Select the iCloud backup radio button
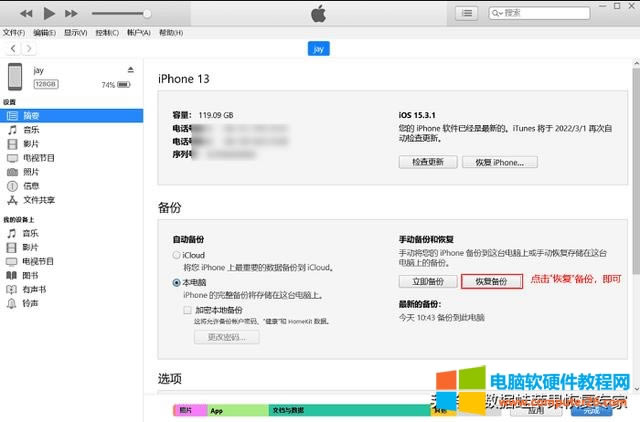Image resolution: width=640 pixels, height=422 pixels. [x=176, y=255]
